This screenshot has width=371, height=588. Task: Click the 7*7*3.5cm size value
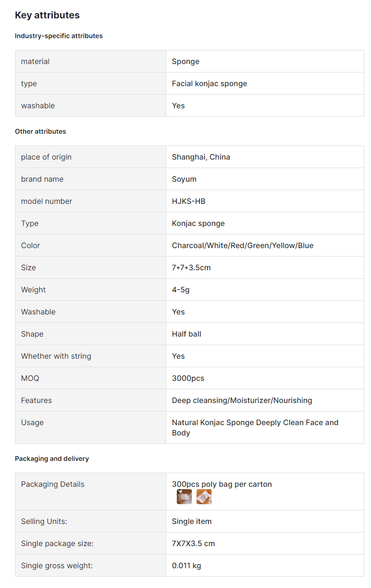191,267
